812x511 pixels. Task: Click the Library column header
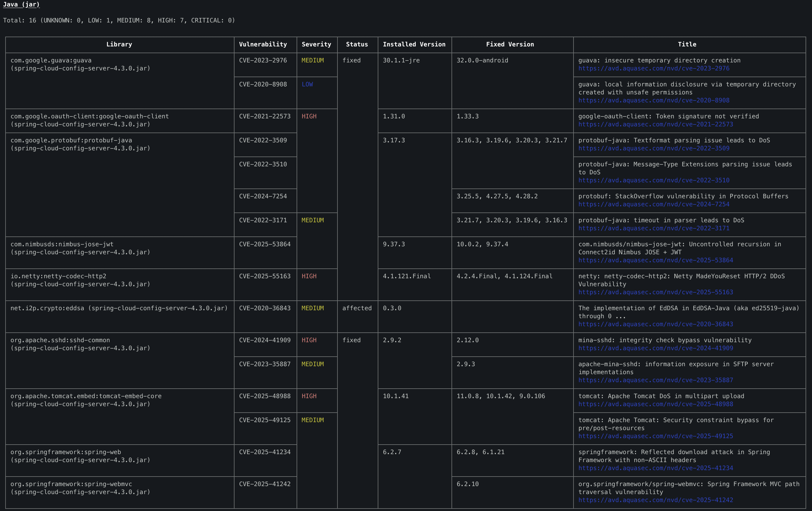(x=119, y=45)
